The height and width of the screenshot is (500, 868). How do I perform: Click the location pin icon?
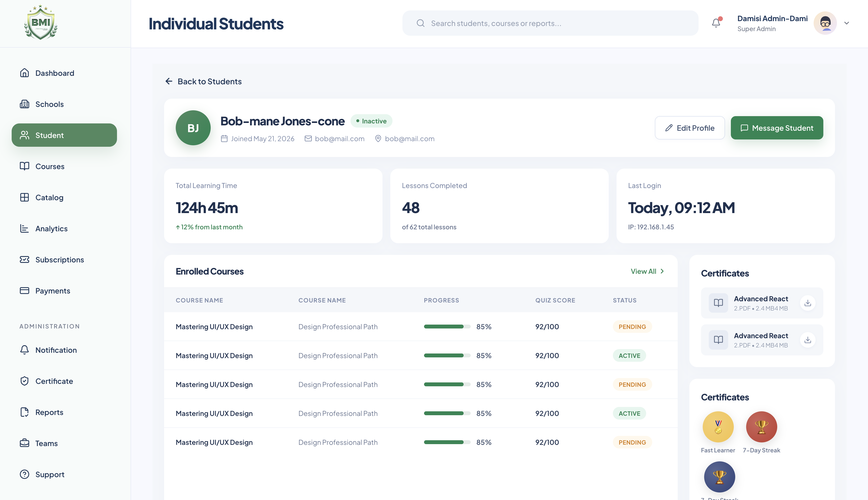coord(378,138)
